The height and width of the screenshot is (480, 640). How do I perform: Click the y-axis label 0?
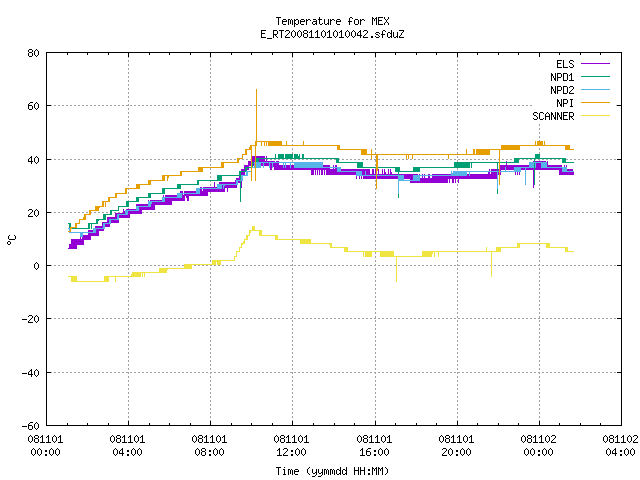coord(36,266)
